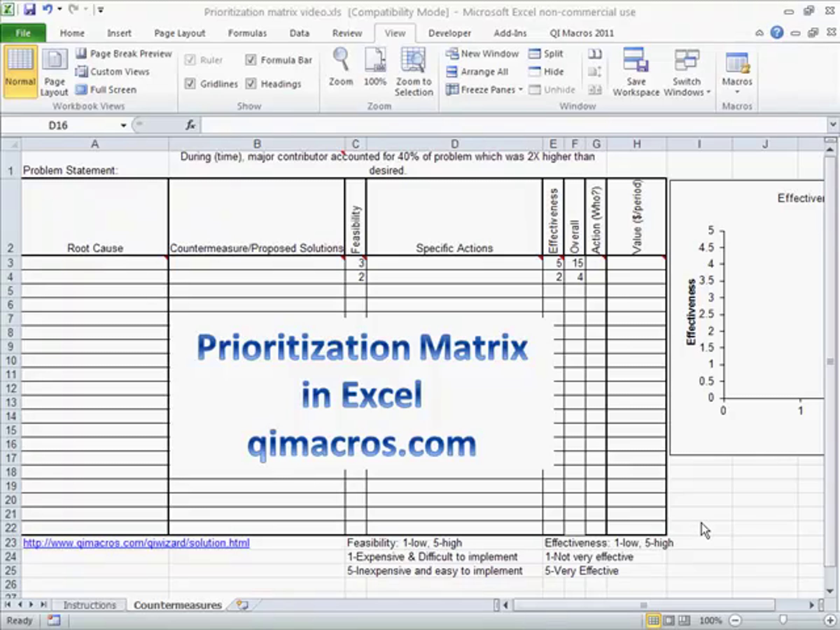Open the File tab
The height and width of the screenshot is (630, 840).
(23, 33)
